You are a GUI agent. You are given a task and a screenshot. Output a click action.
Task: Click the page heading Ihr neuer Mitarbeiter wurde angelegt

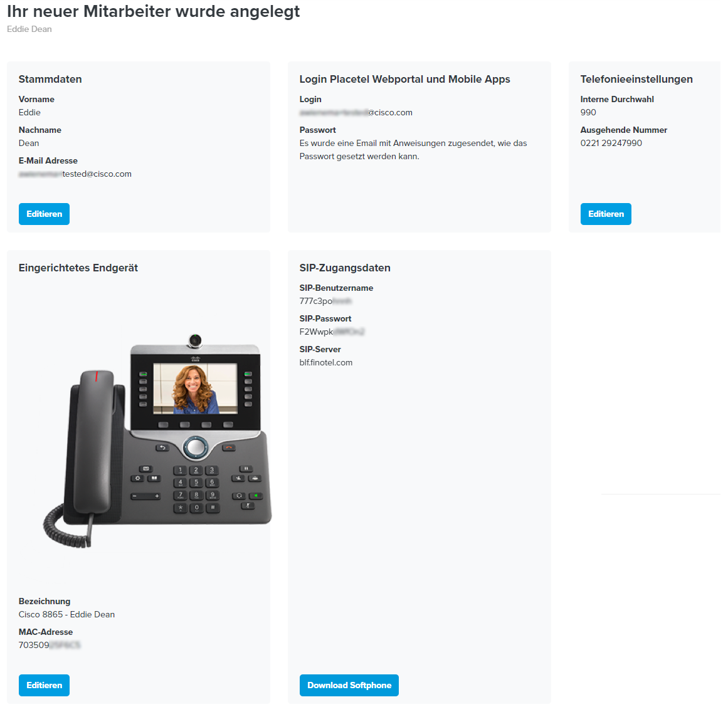point(153,12)
